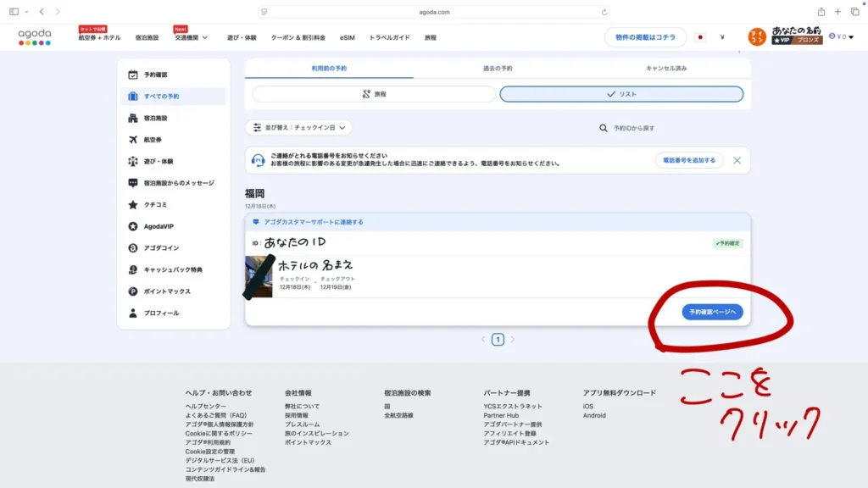Viewport: 868px width, 488px height.
Task: Click the アゴダコイン coin icon
Action: point(133,247)
